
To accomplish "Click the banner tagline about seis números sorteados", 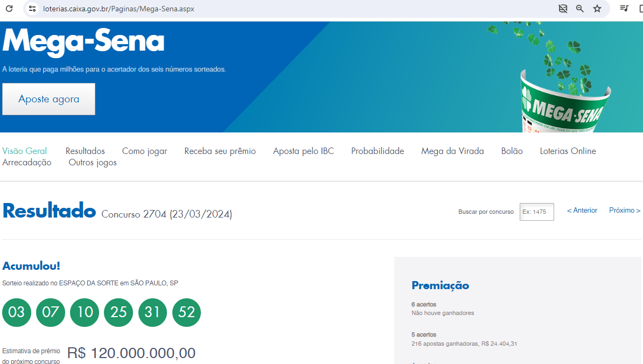I will point(114,69).
